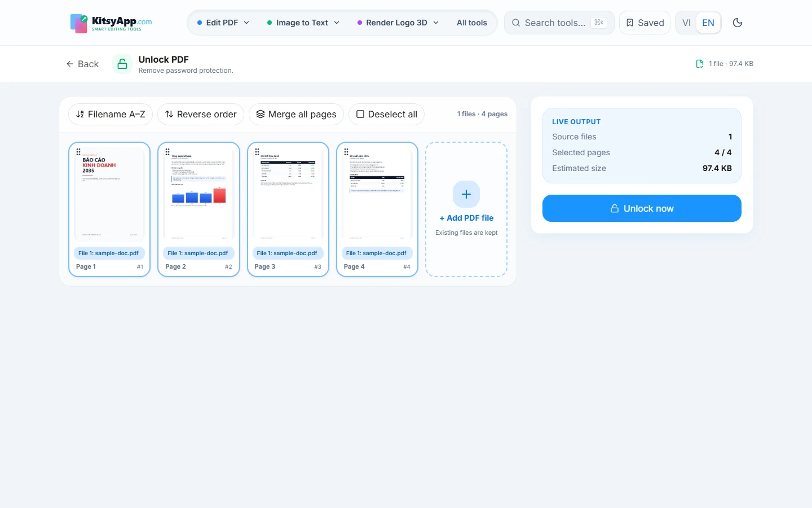This screenshot has height=508, width=812.
Task: Click the green unlock padlock icon
Action: (x=122, y=64)
